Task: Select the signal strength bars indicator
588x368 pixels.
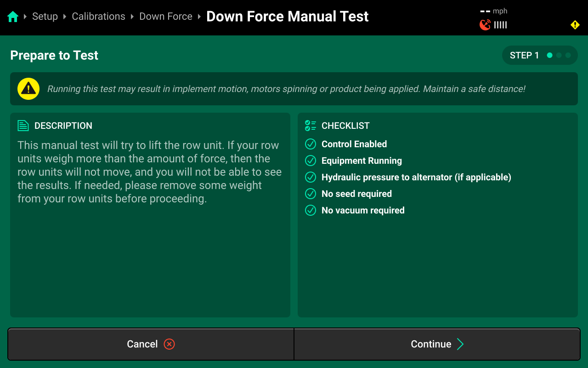Action: pyautogui.click(x=499, y=25)
